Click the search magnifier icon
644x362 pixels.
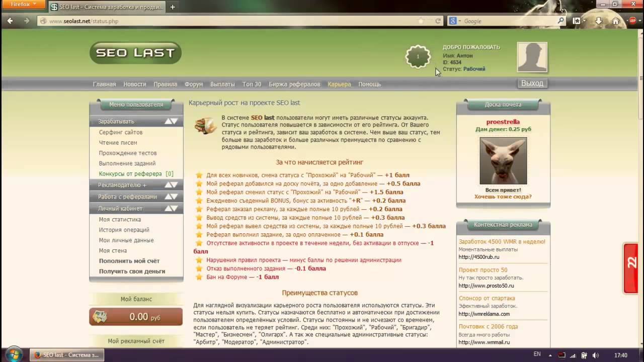click(x=561, y=21)
